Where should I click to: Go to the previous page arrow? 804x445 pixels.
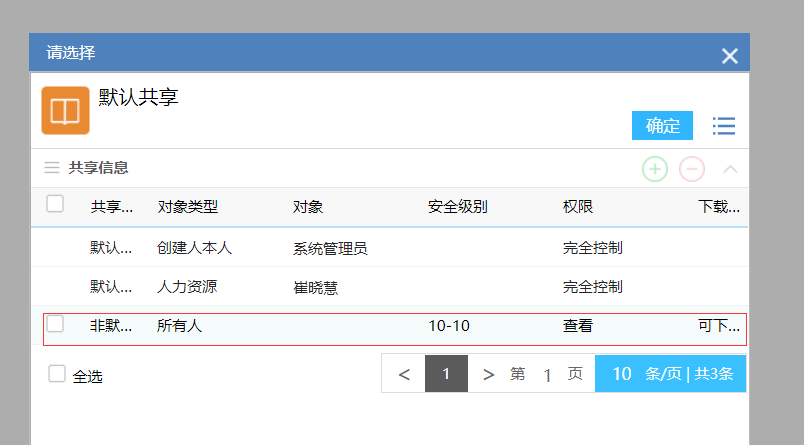point(404,374)
